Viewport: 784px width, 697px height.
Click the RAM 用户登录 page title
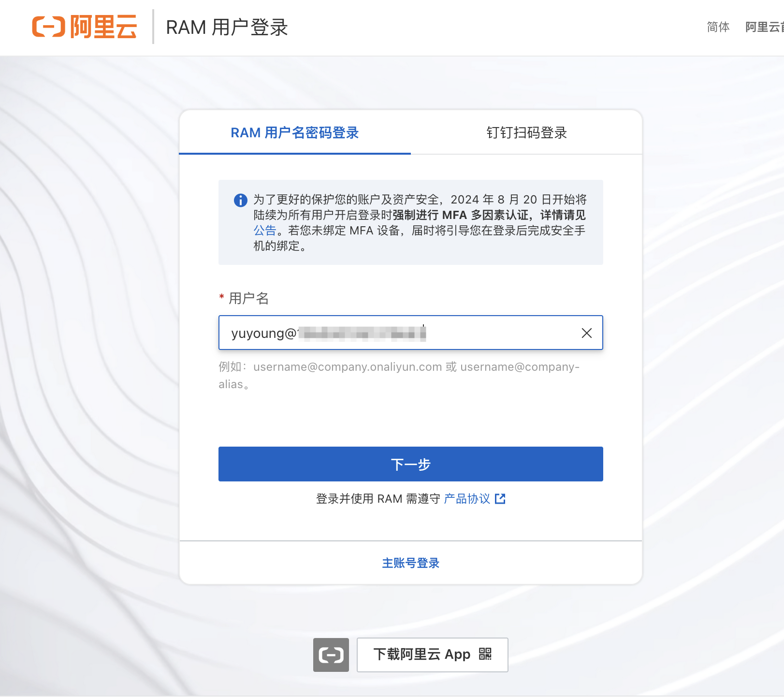[x=227, y=27]
